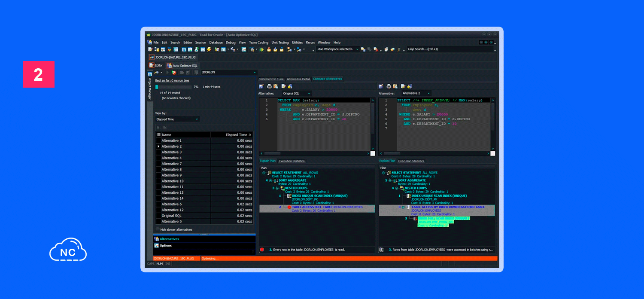Image resolution: width=644 pixels, height=299 pixels.
Task: Collapse NESTED LOOPS node in right plan
Action: (x=397, y=188)
